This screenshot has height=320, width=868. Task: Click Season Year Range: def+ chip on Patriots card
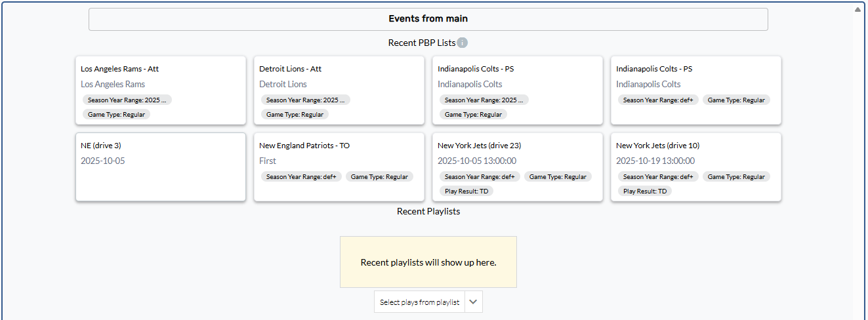[300, 177]
